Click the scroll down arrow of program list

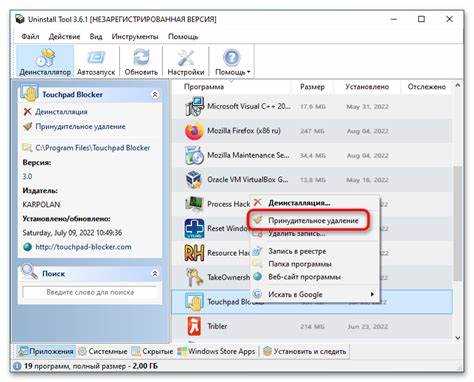tap(458, 338)
